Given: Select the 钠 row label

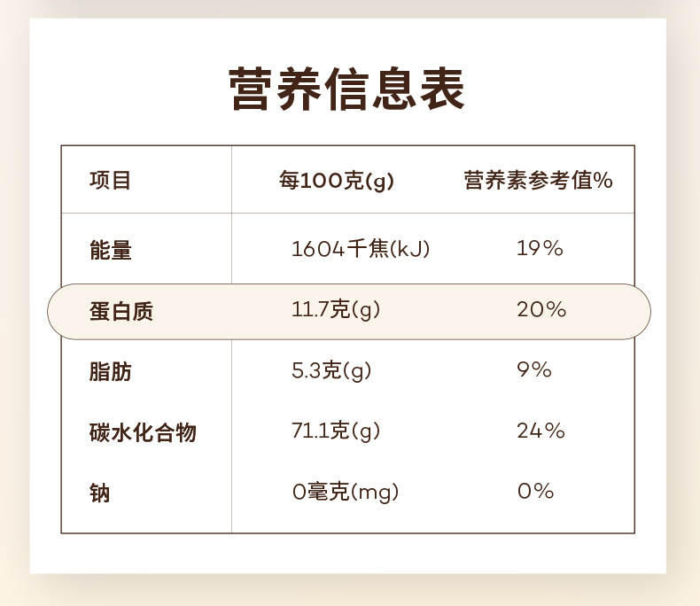Looking at the screenshot, I should point(99,493).
